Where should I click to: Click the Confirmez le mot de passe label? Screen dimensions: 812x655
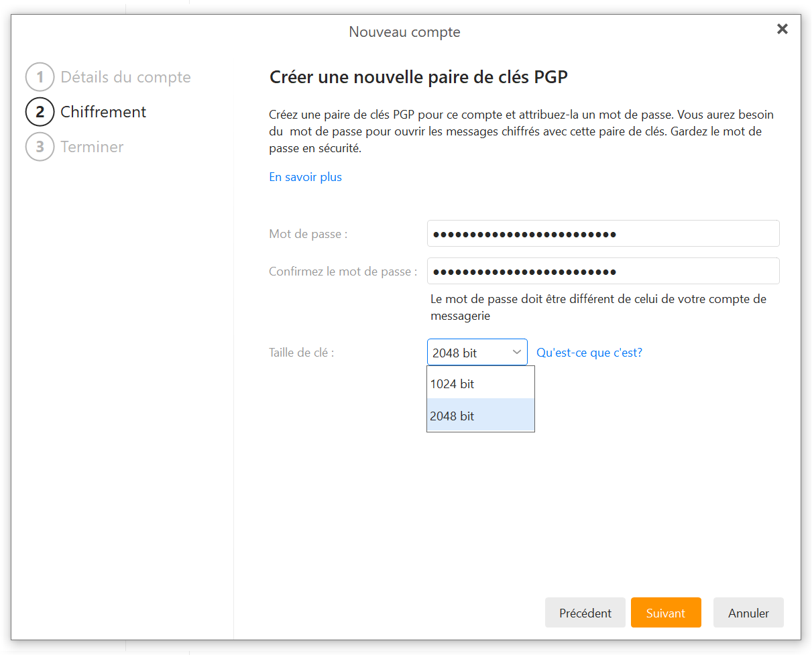point(343,272)
